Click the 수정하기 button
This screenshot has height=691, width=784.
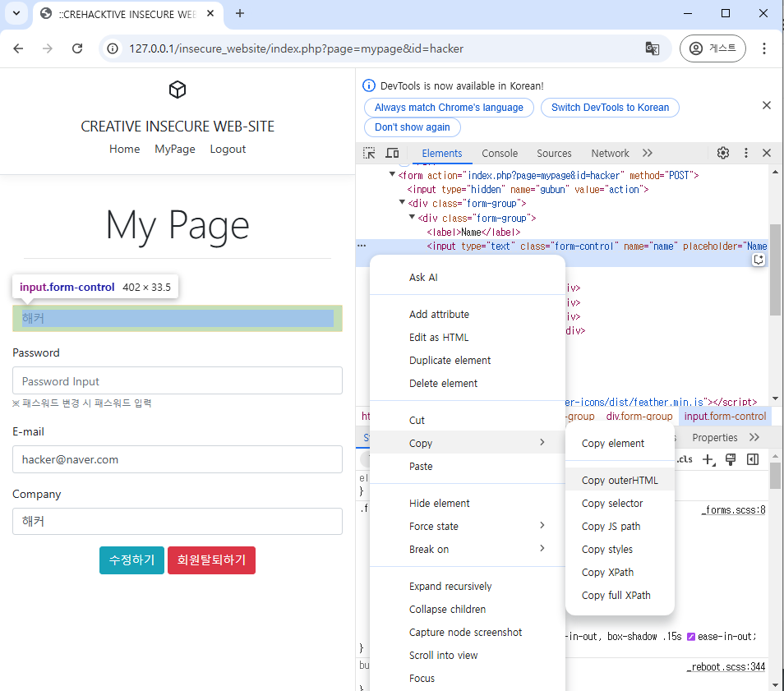coord(132,560)
